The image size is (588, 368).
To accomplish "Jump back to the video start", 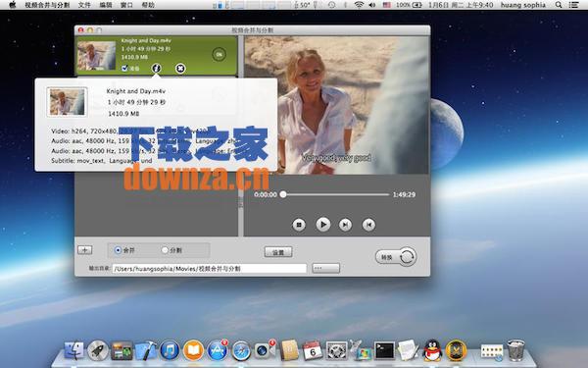I will (369, 225).
